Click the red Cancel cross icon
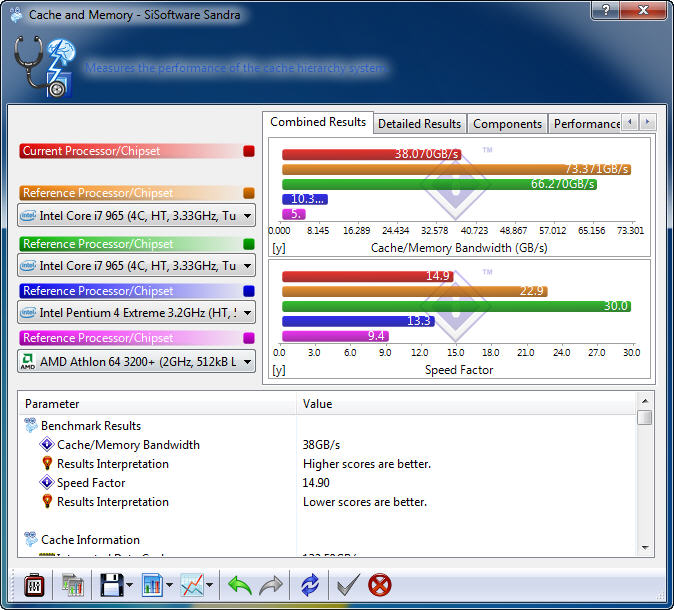 (x=380, y=585)
